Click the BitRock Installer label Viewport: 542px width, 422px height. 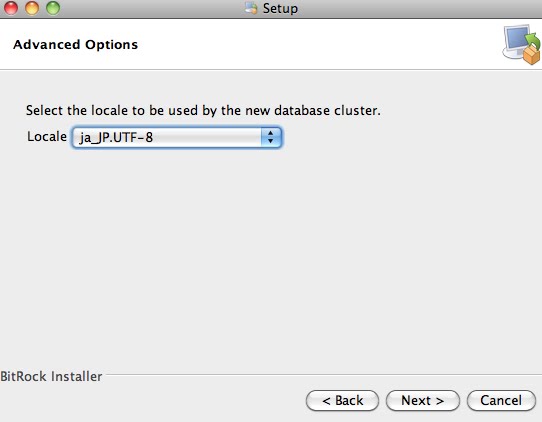[x=51, y=376]
